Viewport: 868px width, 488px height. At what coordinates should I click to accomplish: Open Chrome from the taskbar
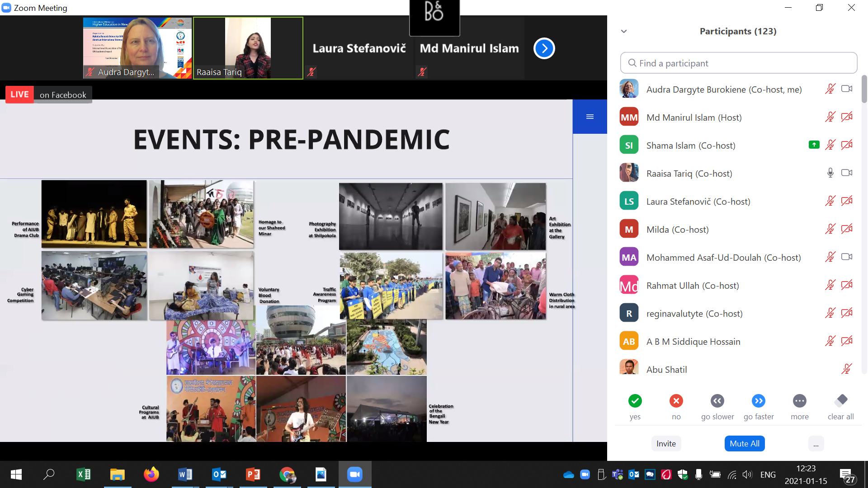coord(287,474)
